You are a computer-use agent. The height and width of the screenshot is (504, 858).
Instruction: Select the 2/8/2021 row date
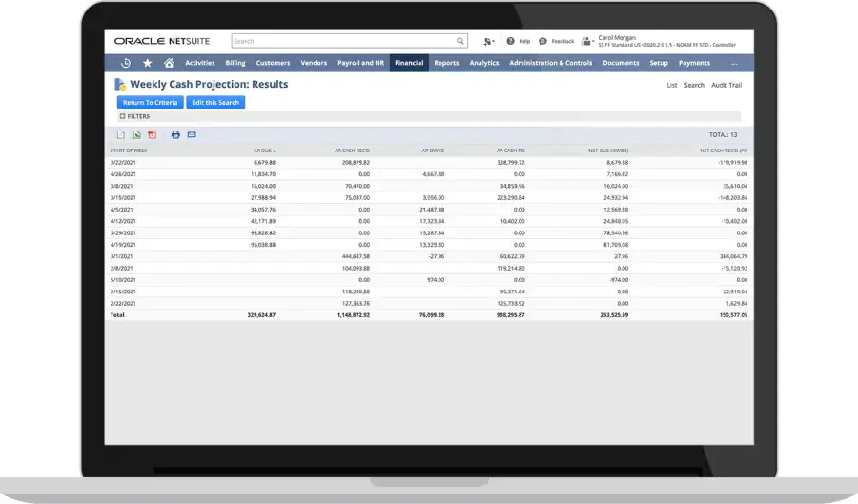(121, 269)
